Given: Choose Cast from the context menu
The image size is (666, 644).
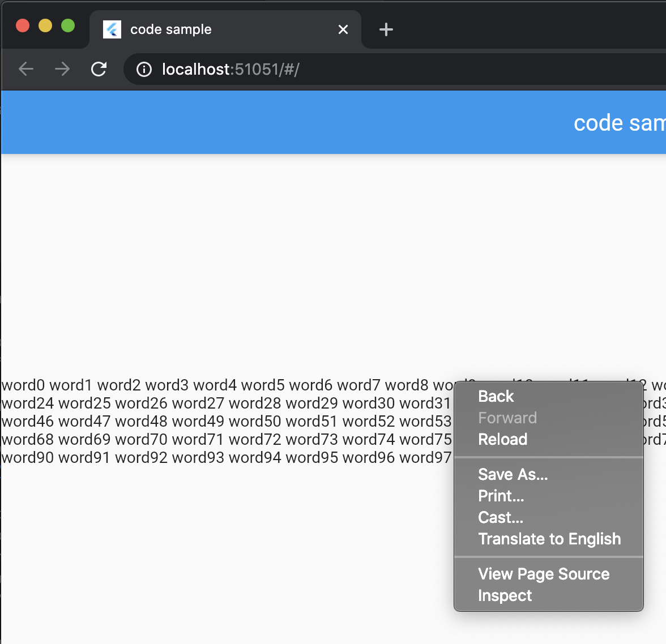Looking at the screenshot, I should click(x=500, y=517).
